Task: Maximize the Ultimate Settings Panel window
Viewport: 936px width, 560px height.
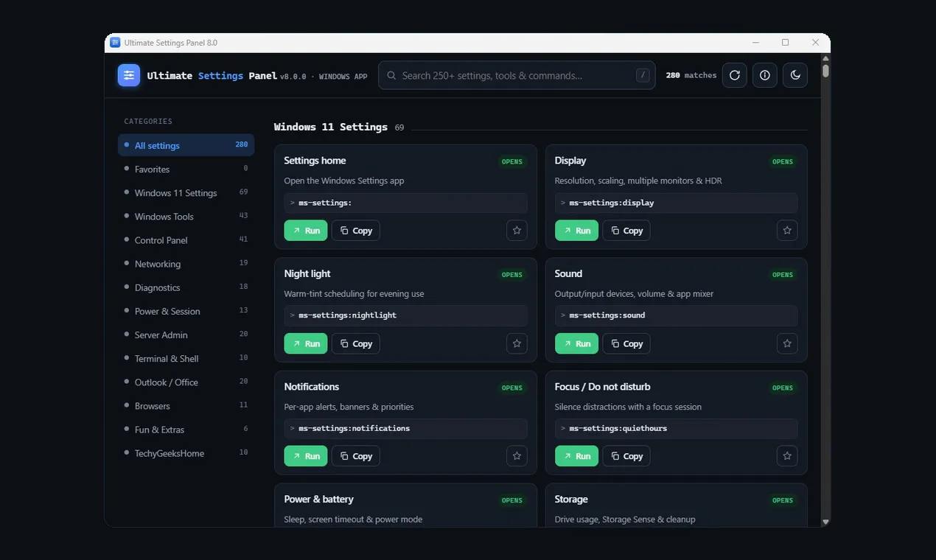Action: pos(785,43)
